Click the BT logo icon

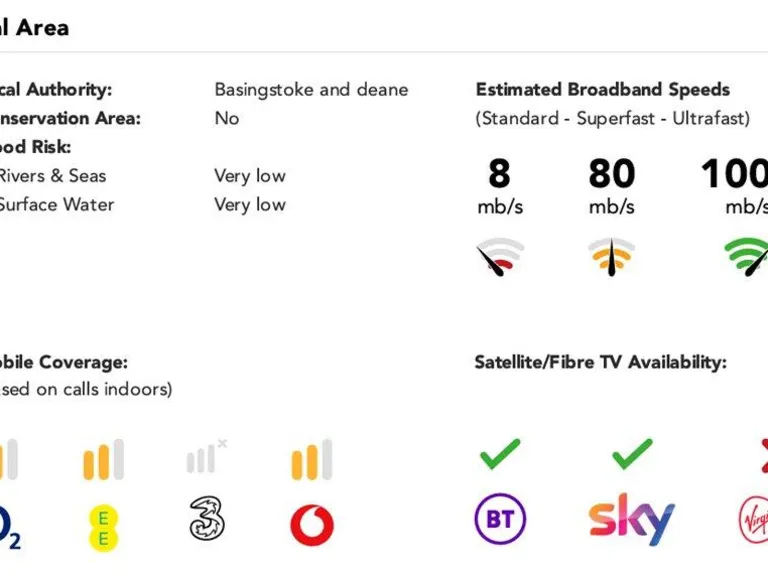(500, 520)
